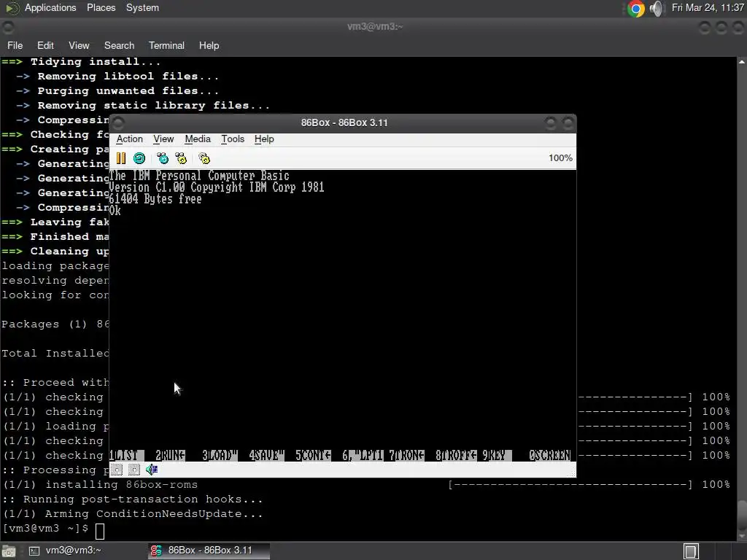Open the Places menu in the top panel
The width and height of the screenshot is (747, 560).
click(101, 8)
